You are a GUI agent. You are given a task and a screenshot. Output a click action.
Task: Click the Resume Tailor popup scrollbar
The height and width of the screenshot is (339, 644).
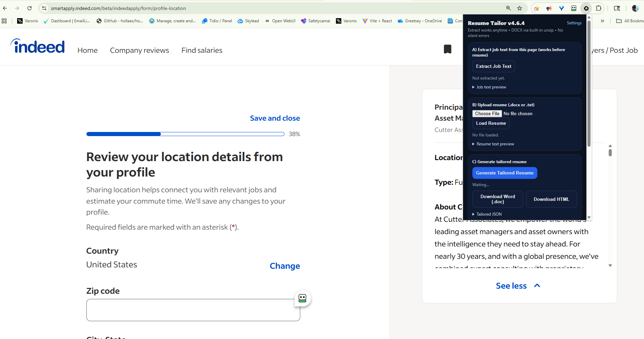589,83
